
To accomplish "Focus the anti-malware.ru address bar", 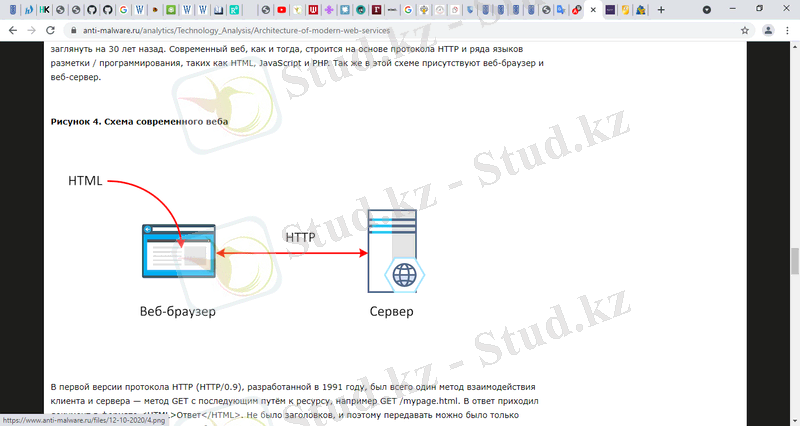I will click(408, 31).
